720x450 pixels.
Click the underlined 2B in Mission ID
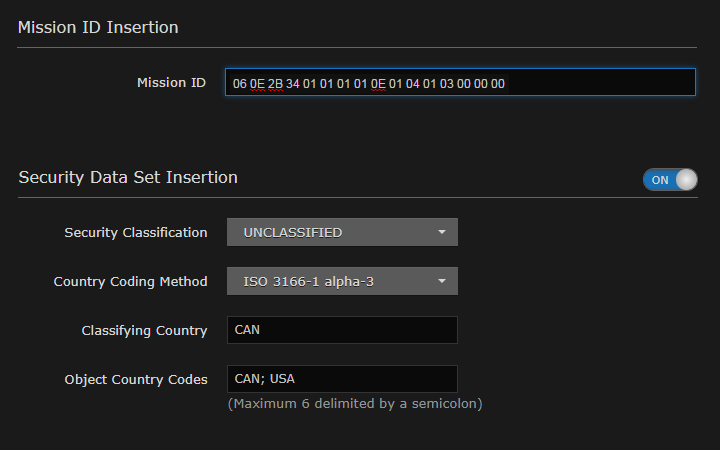tap(276, 84)
